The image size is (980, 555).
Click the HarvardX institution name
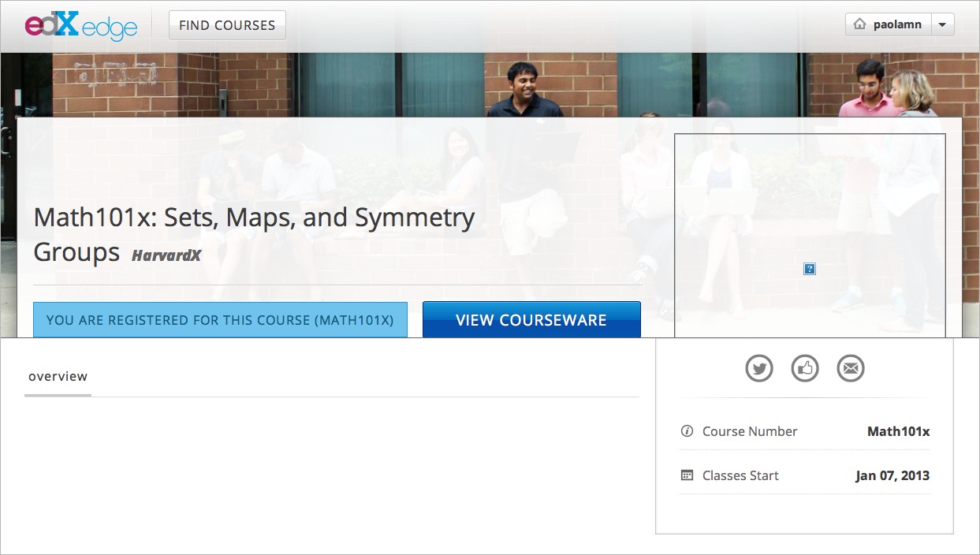click(166, 255)
